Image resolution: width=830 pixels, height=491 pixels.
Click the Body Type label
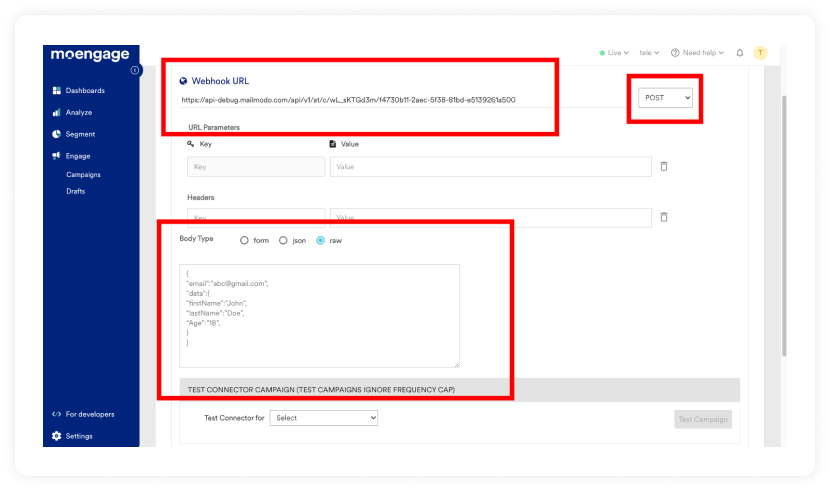(x=196, y=239)
